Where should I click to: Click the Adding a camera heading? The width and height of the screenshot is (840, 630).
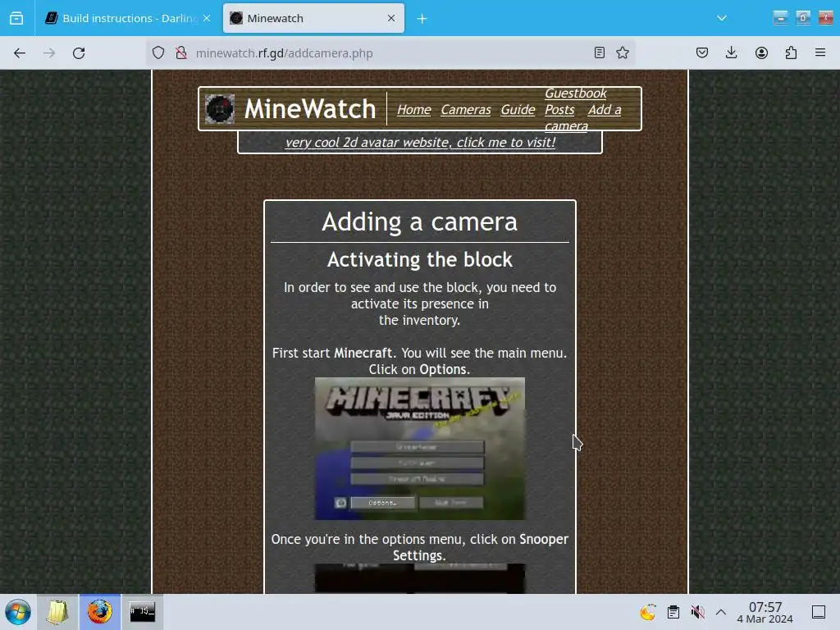click(419, 221)
